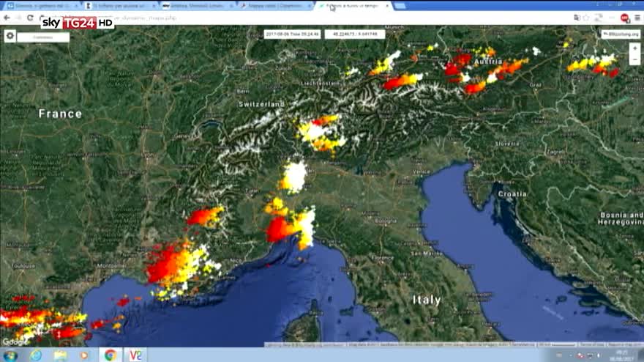Reload the page with refresh icon

30,18
